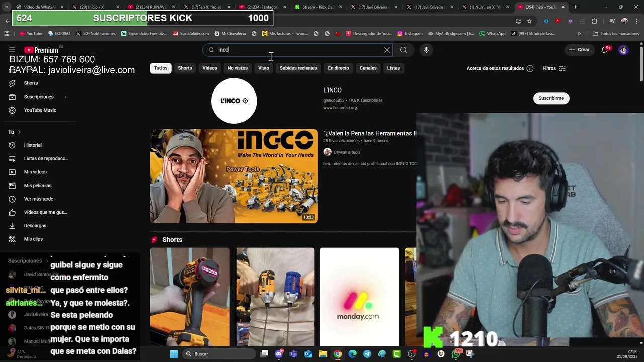Viewport: 644px width, 362px height.
Task: Switch to the (20) Inicio / X tab
Action: [95, 7]
